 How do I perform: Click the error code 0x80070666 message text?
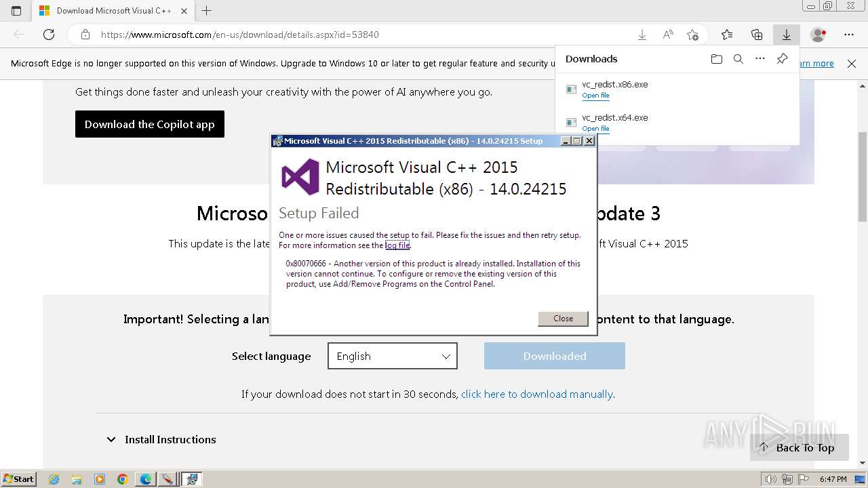pos(433,274)
